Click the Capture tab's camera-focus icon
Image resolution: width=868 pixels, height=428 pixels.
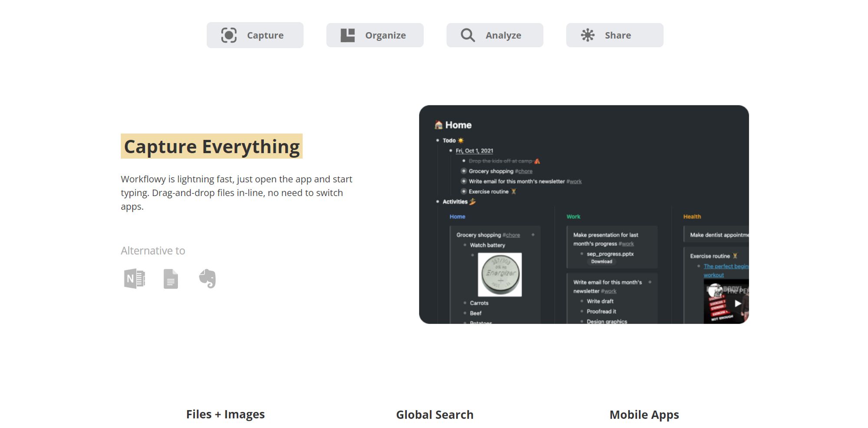pyautogui.click(x=229, y=35)
